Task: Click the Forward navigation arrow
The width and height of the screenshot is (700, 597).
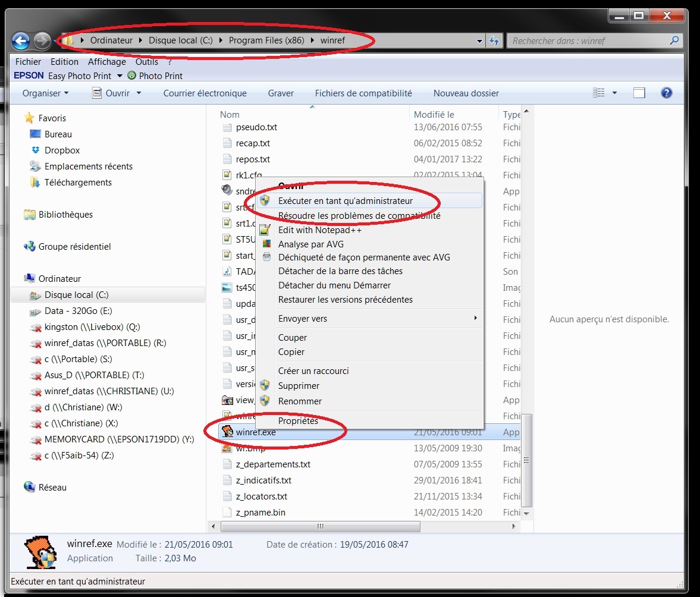Action: [x=42, y=41]
